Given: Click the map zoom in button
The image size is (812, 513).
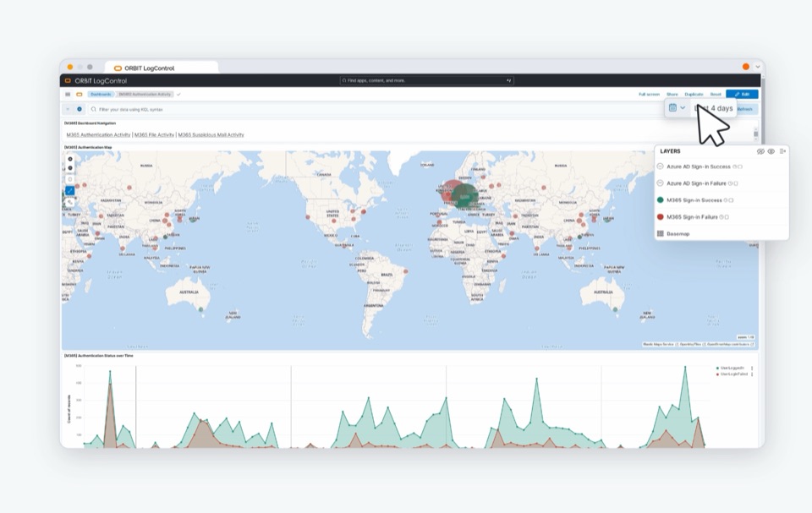Looking at the screenshot, I should point(70,160).
